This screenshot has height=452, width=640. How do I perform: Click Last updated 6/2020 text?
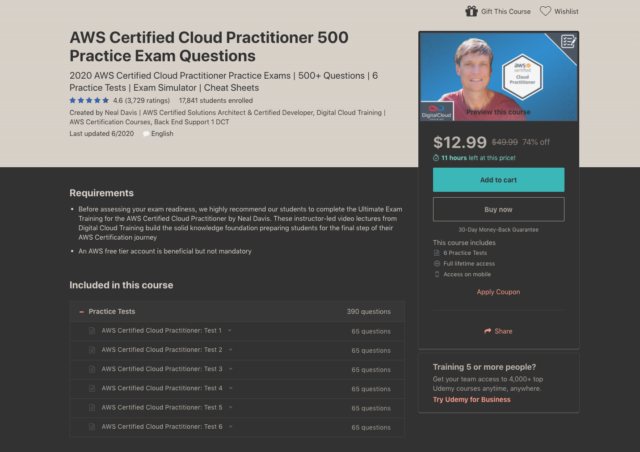(102, 134)
